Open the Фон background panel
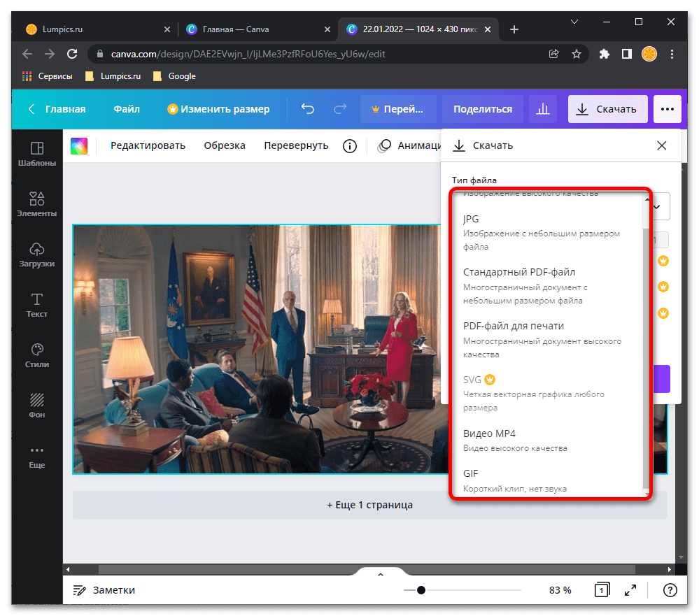The width and height of the screenshot is (699, 616). coord(37,406)
